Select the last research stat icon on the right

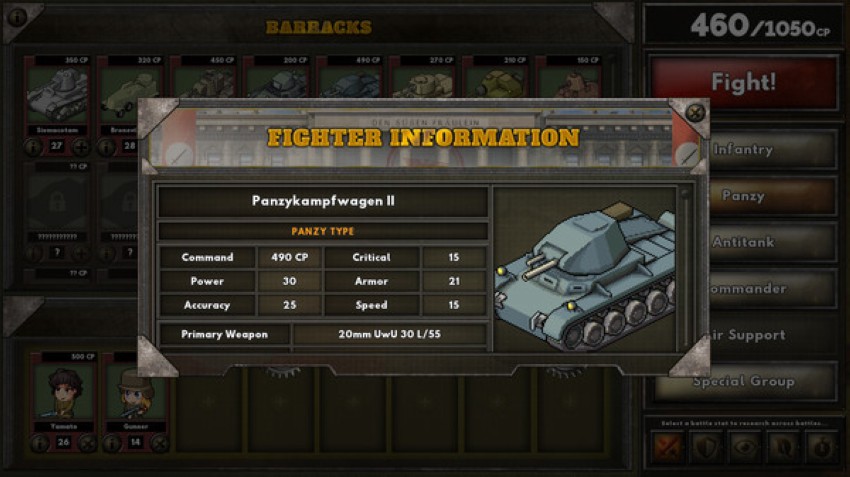pyautogui.click(x=822, y=448)
